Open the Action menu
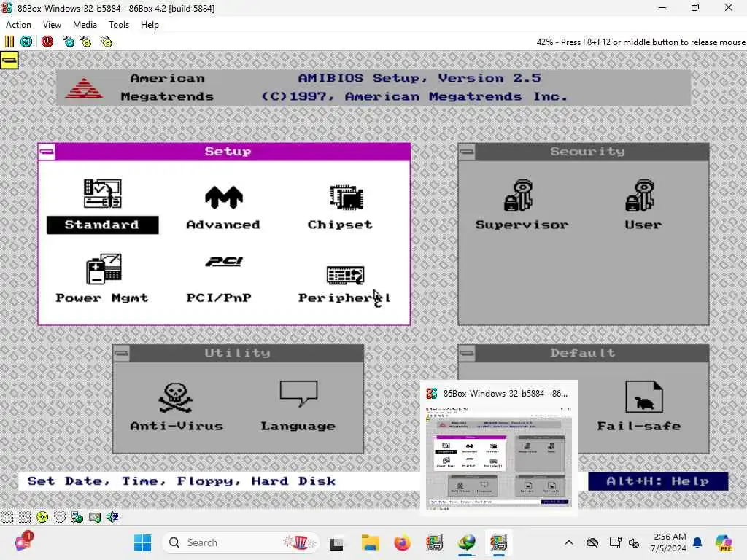This screenshot has width=747, height=560. coord(18,25)
